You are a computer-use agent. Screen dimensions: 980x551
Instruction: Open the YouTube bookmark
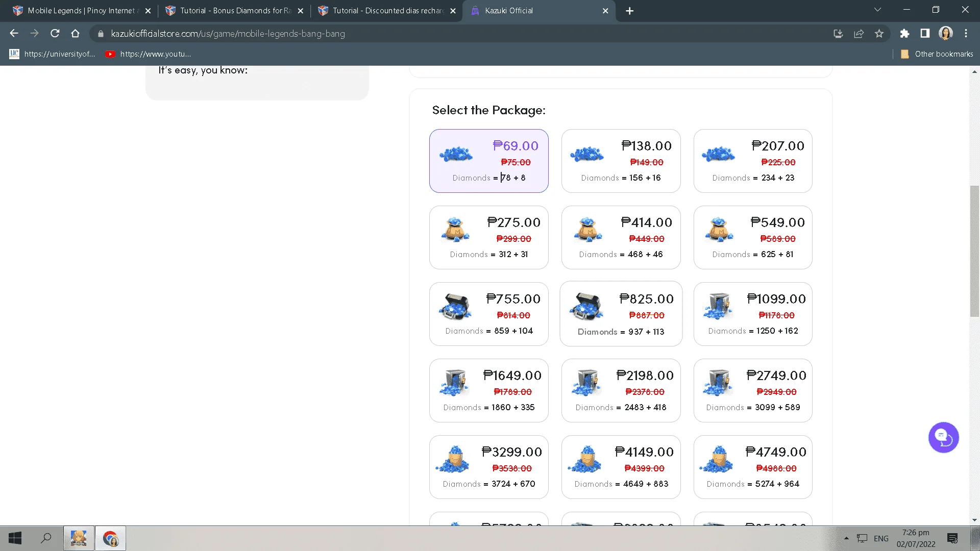pyautogui.click(x=148, y=54)
